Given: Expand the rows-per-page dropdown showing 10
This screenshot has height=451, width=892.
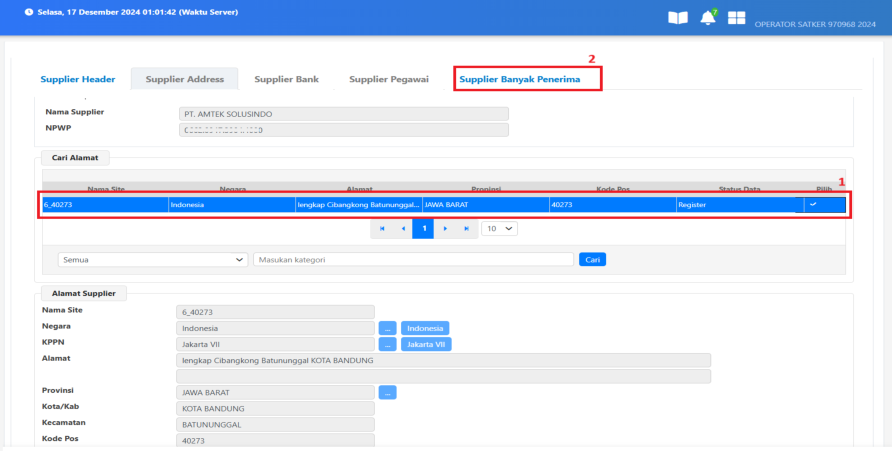Looking at the screenshot, I should (499, 229).
